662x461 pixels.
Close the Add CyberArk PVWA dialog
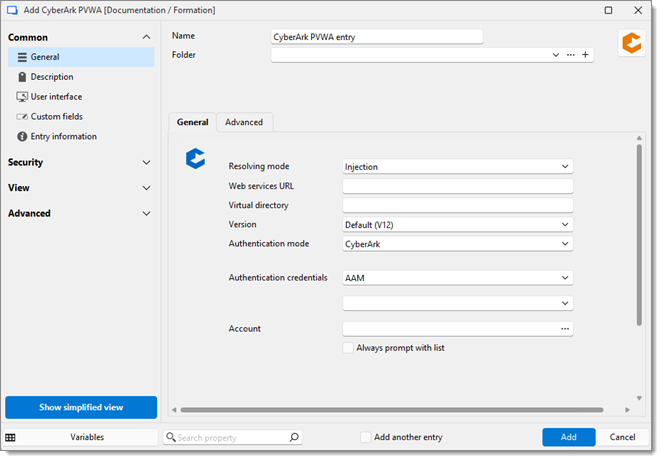pos(638,10)
